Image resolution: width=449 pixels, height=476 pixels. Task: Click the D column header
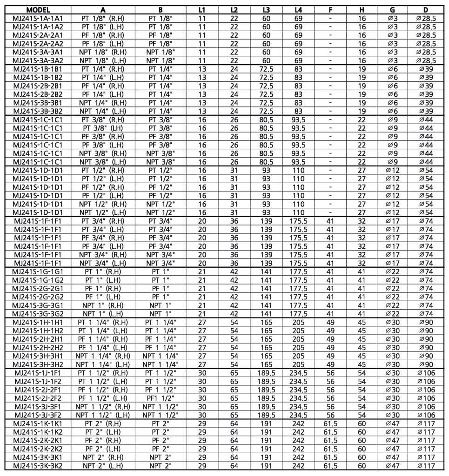[x=426, y=10]
